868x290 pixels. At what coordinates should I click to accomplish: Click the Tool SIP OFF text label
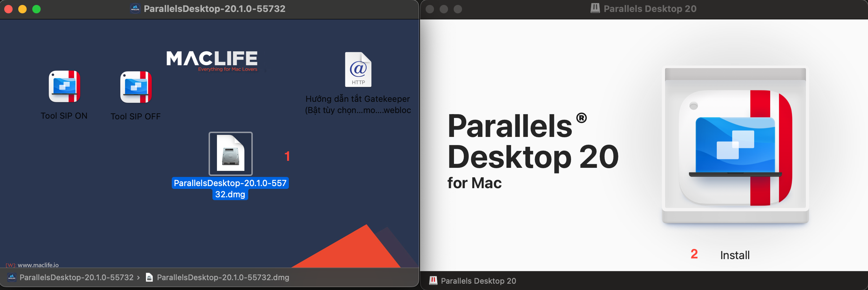(136, 117)
